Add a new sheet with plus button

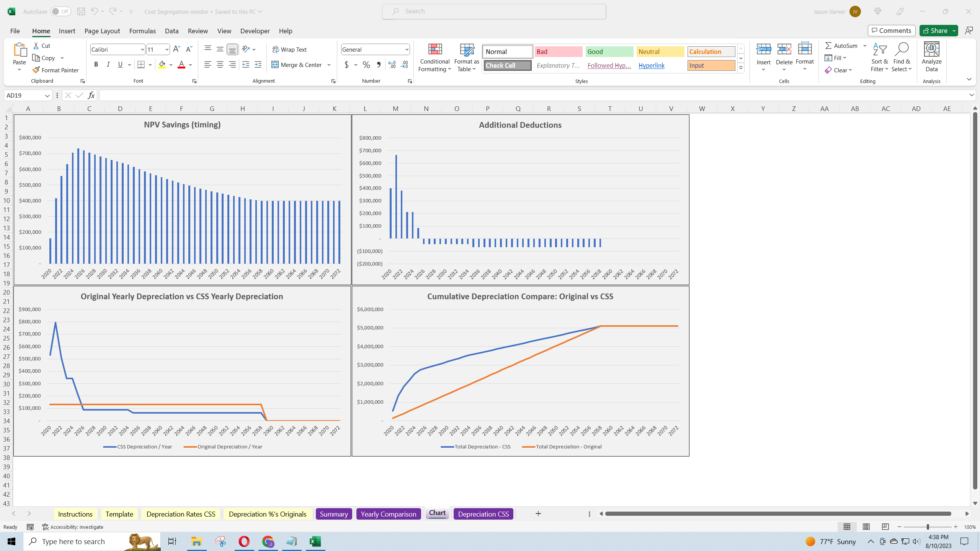coord(538,514)
